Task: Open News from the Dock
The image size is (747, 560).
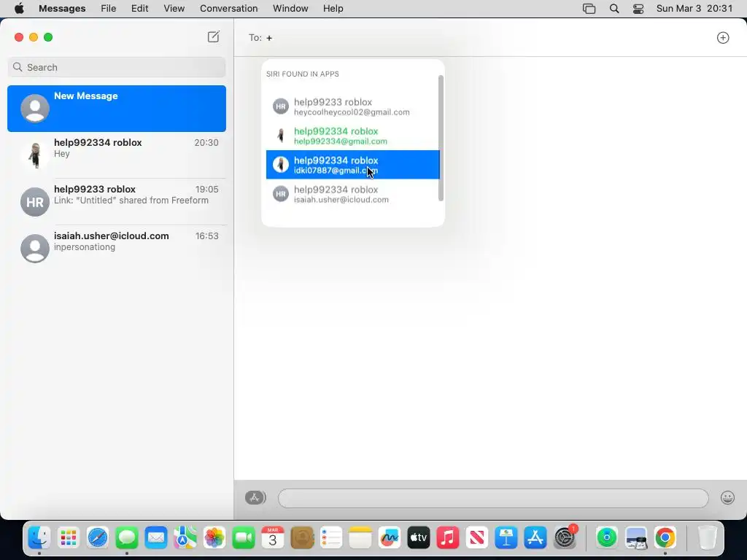Action: (477, 538)
